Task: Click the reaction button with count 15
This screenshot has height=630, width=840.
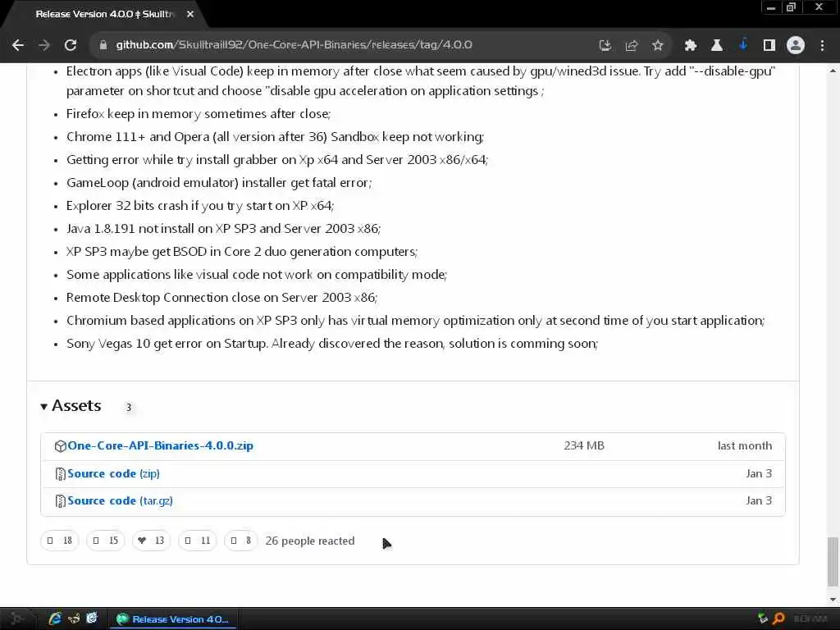Action: pyautogui.click(x=106, y=541)
